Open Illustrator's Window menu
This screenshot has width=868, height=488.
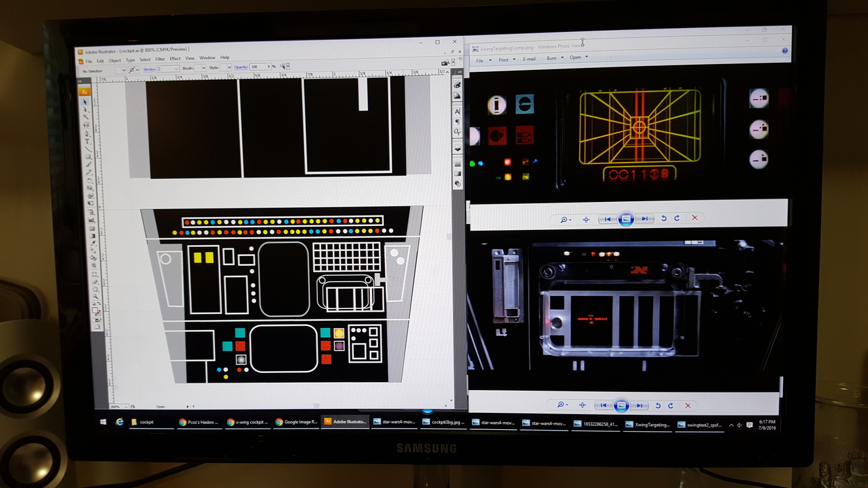[x=207, y=58]
